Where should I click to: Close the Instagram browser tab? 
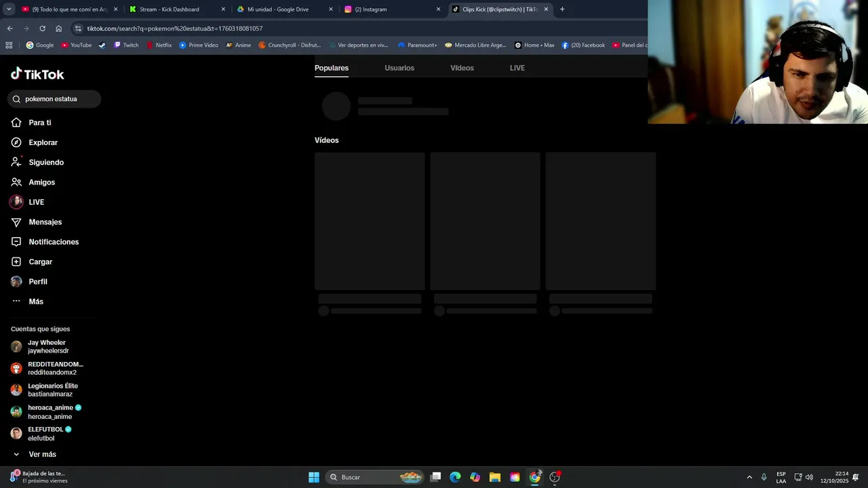pyautogui.click(x=438, y=9)
